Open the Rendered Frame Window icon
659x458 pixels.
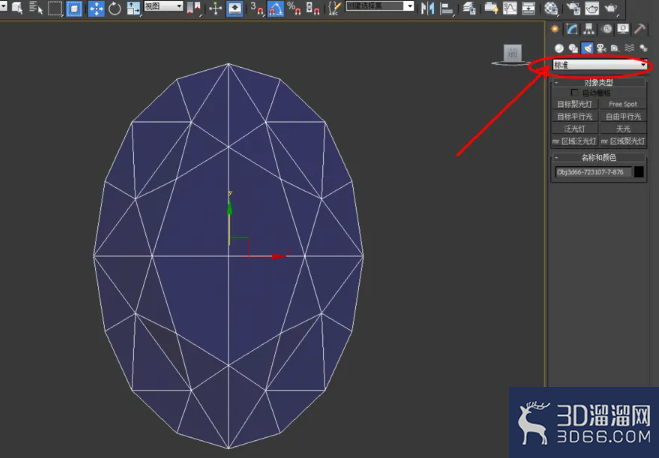[x=592, y=8]
